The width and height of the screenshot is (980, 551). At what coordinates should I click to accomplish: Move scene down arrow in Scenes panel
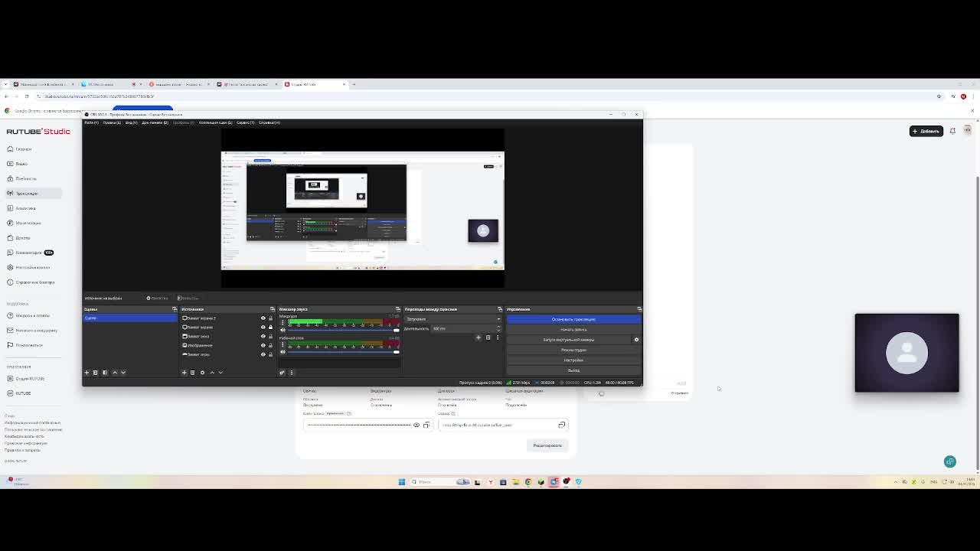pos(123,373)
